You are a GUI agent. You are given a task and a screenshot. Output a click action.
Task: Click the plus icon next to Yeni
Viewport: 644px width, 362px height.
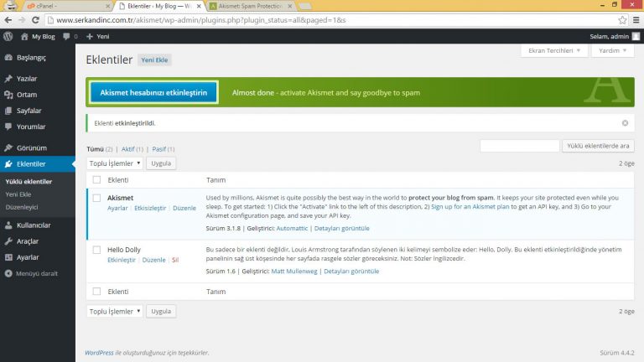point(90,36)
